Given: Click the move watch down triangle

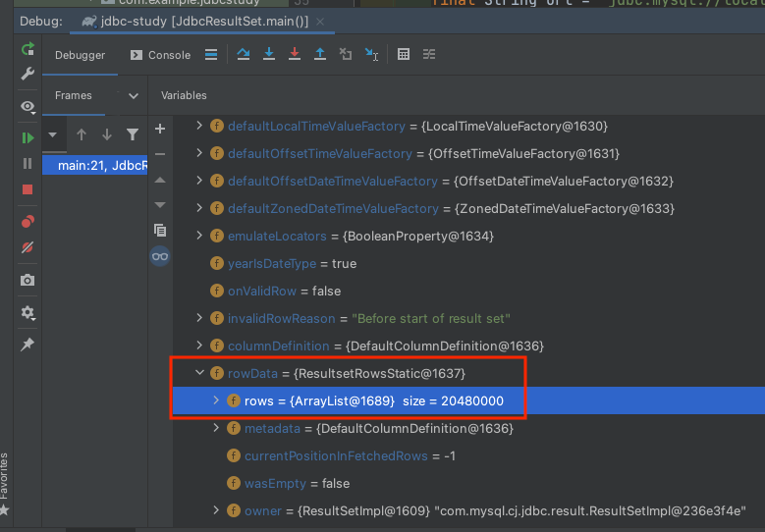Looking at the screenshot, I should coord(160,205).
